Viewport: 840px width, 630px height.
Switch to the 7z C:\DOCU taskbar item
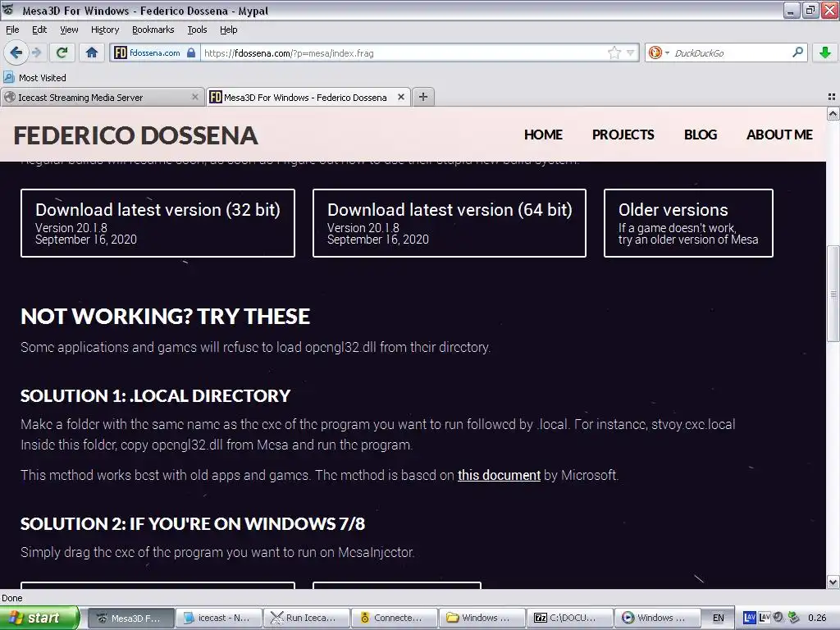(x=570, y=618)
